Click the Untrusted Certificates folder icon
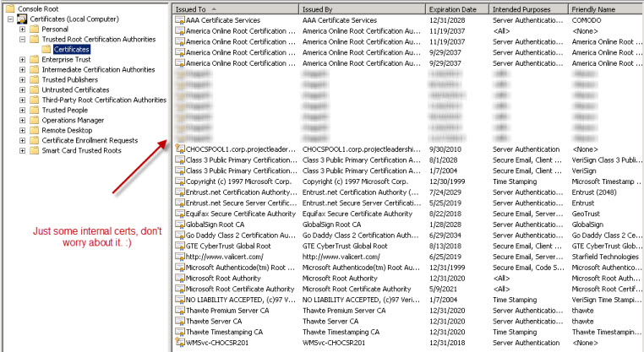The height and width of the screenshot is (352, 644). [x=35, y=89]
